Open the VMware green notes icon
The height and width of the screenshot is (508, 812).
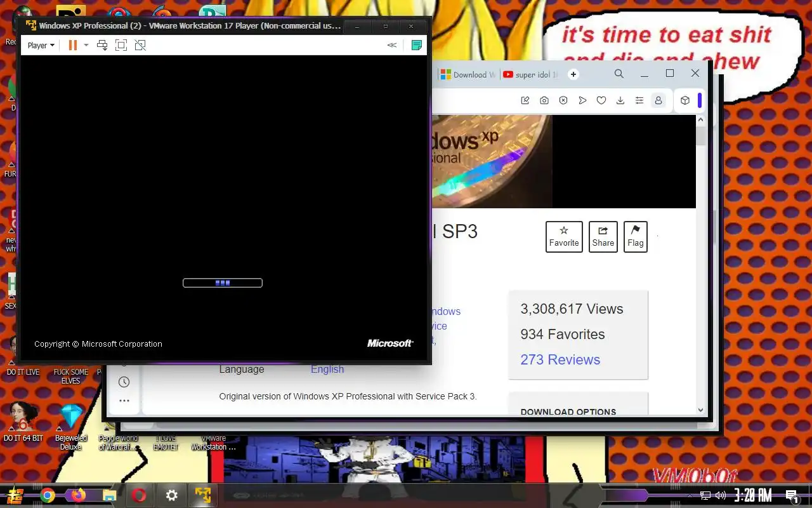pyautogui.click(x=417, y=45)
